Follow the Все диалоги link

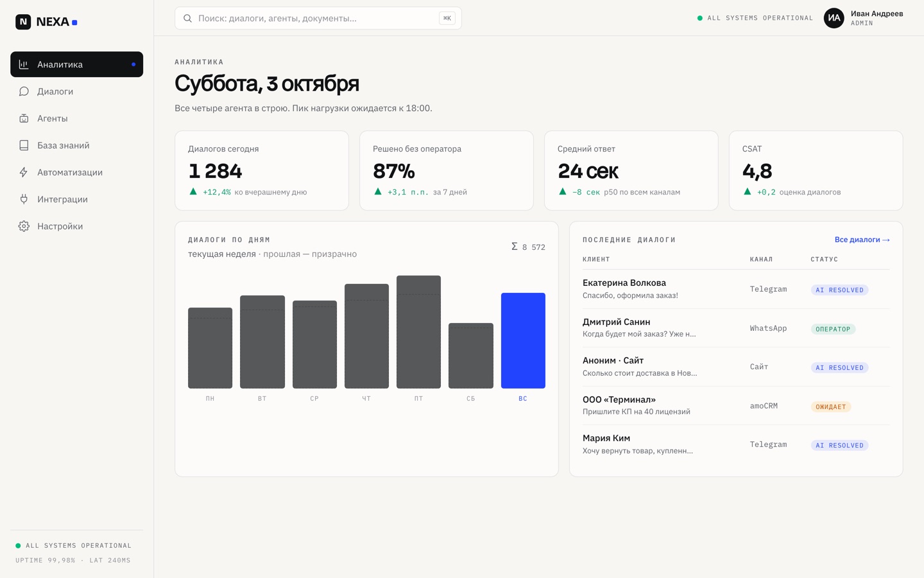click(862, 240)
